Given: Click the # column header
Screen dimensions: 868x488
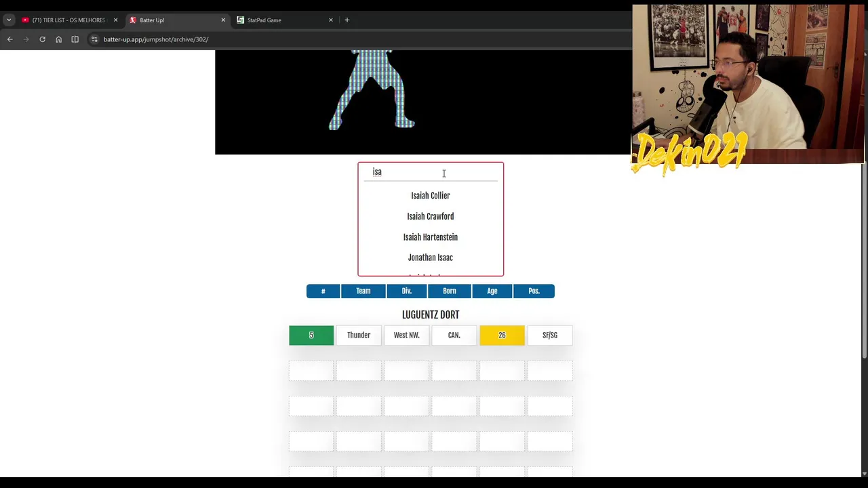Looking at the screenshot, I should (323, 291).
